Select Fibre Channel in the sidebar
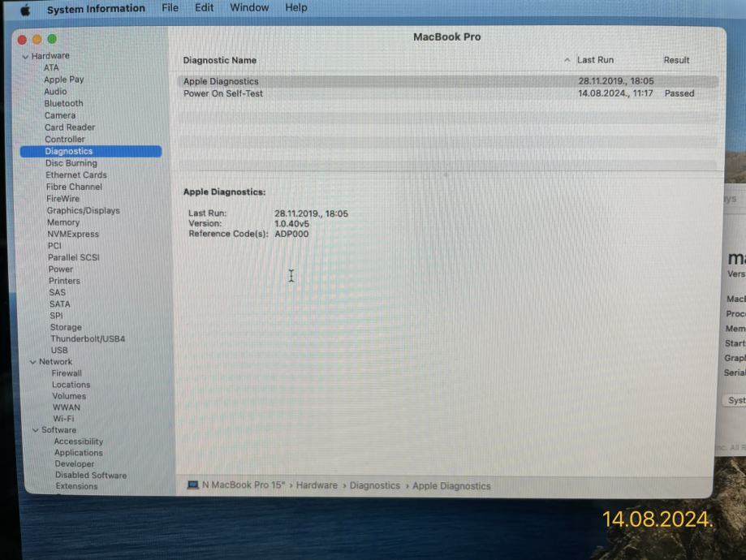 (x=74, y=187)
